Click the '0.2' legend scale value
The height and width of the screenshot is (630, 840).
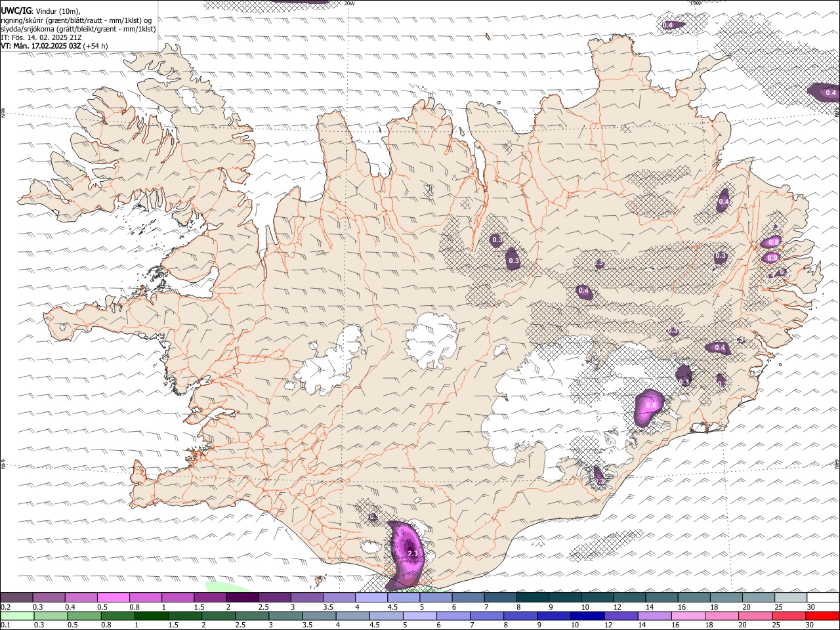tap(5, 607)
